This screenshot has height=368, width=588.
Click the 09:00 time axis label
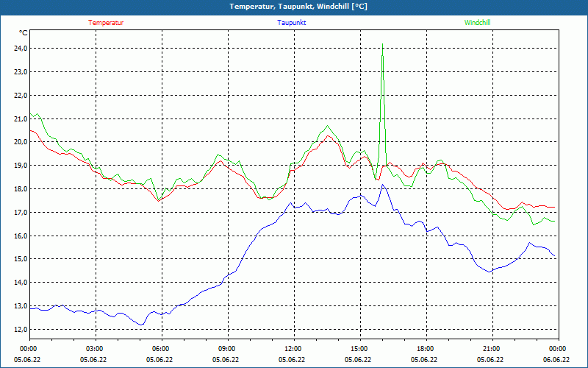tap(227, 349)
